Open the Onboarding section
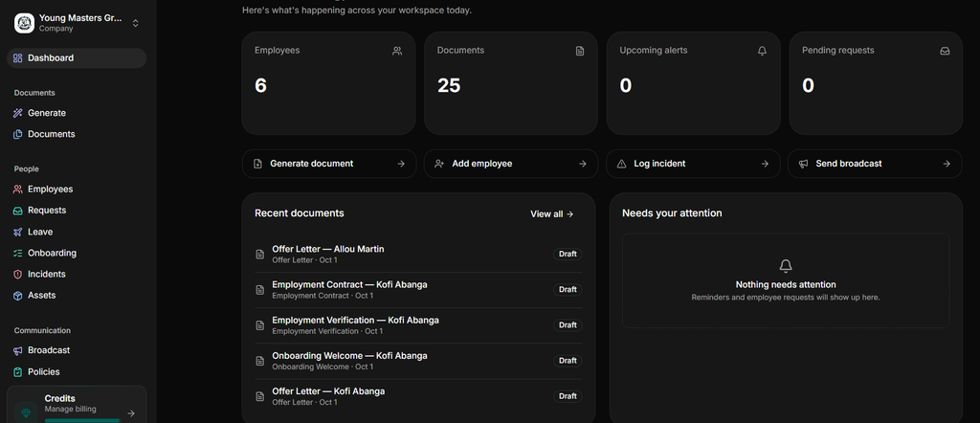Screen dimensions: 980x423 point(77,253)
